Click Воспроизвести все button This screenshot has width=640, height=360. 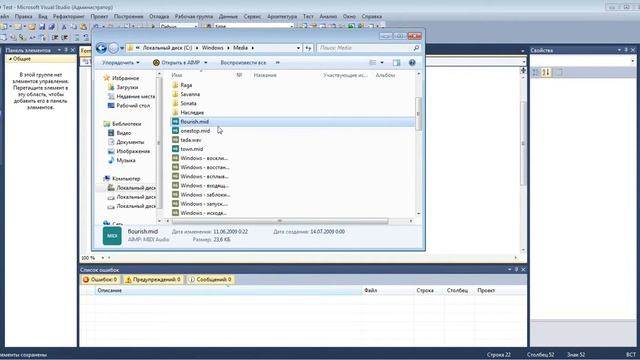pyautogui.click(x=243, y=63)
